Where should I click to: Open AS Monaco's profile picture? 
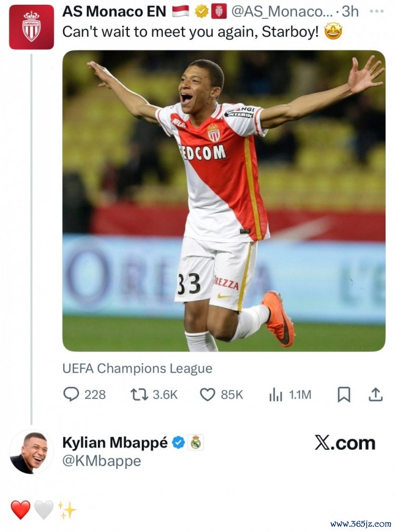click(31, 27)
